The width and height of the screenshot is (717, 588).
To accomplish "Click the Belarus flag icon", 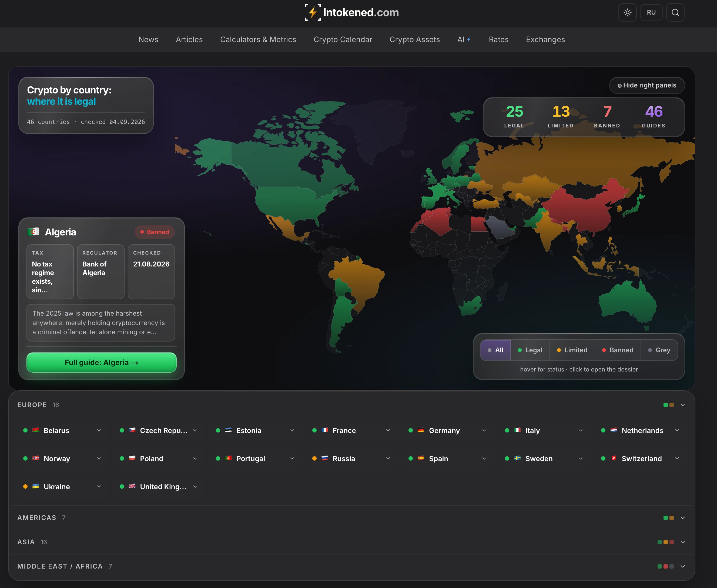I will click(x=36, y=430).
